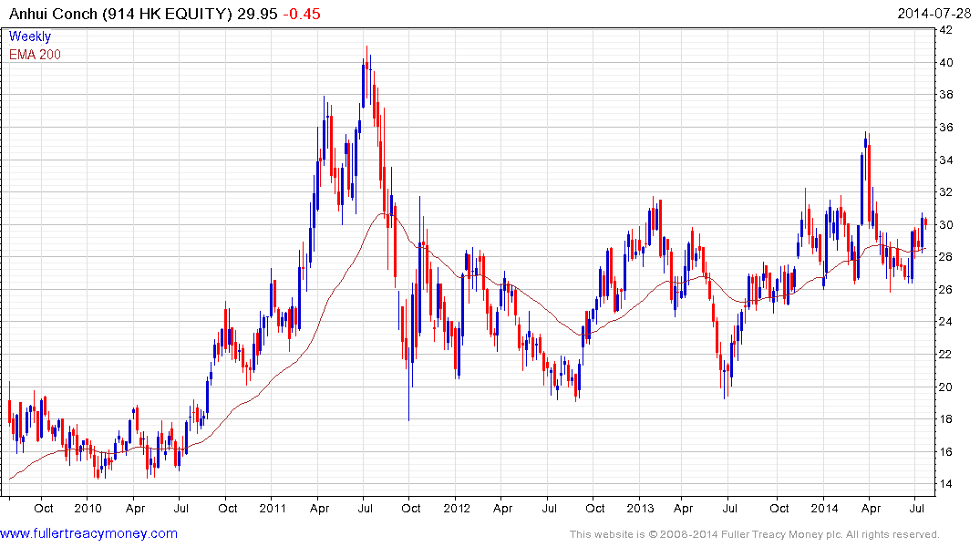
Task: Click the price change -0.45 value
Action: 302,14
